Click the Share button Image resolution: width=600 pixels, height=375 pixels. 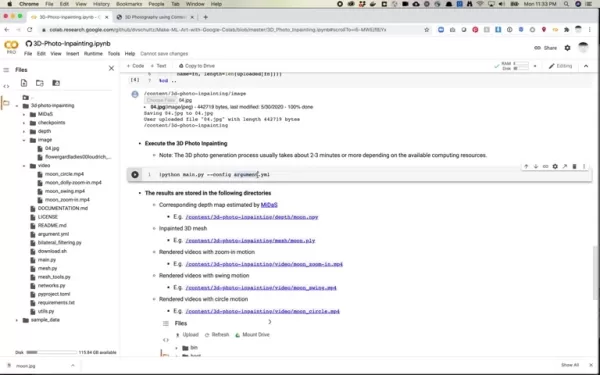click(546, 48)
